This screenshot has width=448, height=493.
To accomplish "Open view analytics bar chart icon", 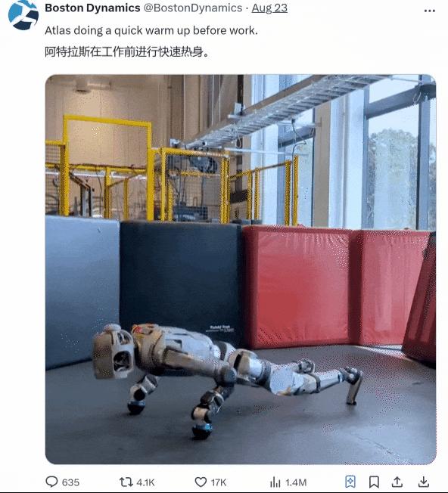I will tap(275, 482).
